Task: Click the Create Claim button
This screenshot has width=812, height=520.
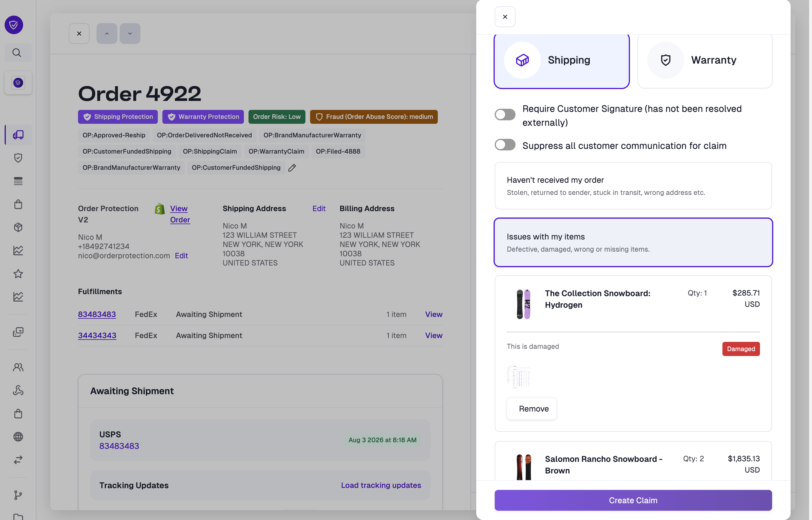Action: pos(633,500)
